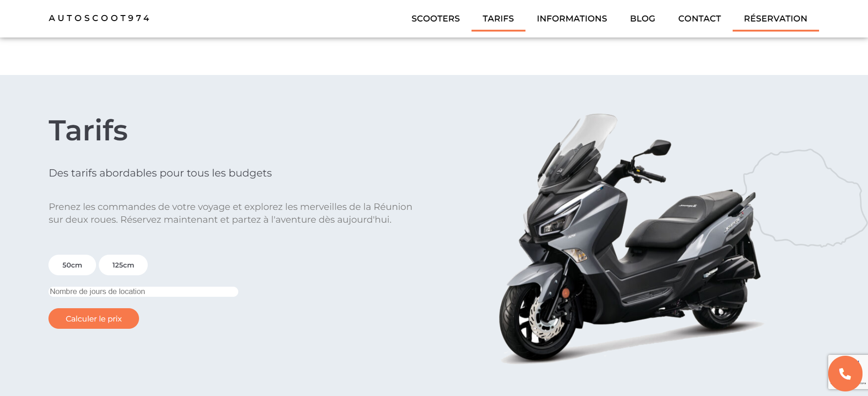The image size is (868, 396).
Task: Select the 125cm scooter option
Action: point(123,265)
